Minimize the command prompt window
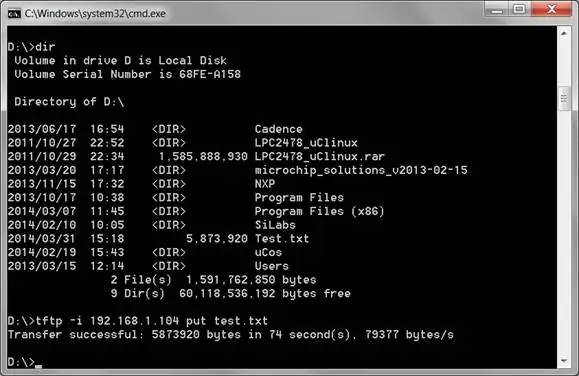The image size is (579, 376). click(497, 10)
